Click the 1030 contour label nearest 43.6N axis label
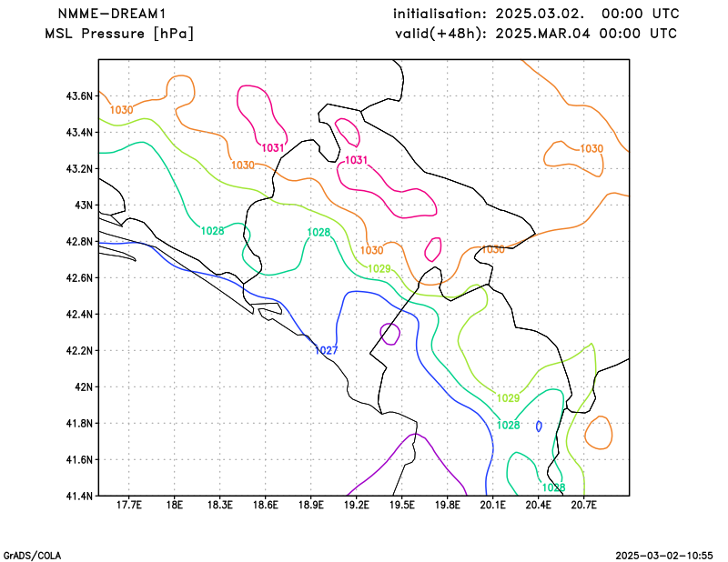Screen dimensions: 728x562 click(121, 110)
